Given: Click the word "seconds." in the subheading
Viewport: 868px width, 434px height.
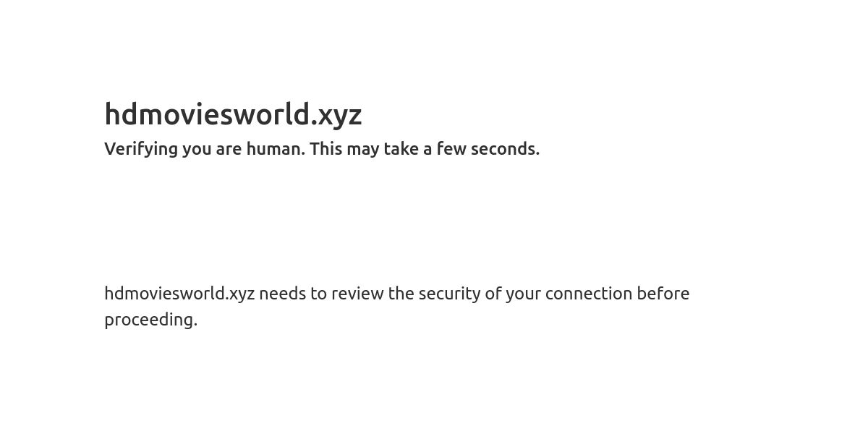Looking at the screenshot, I should (x=505, y=149).
